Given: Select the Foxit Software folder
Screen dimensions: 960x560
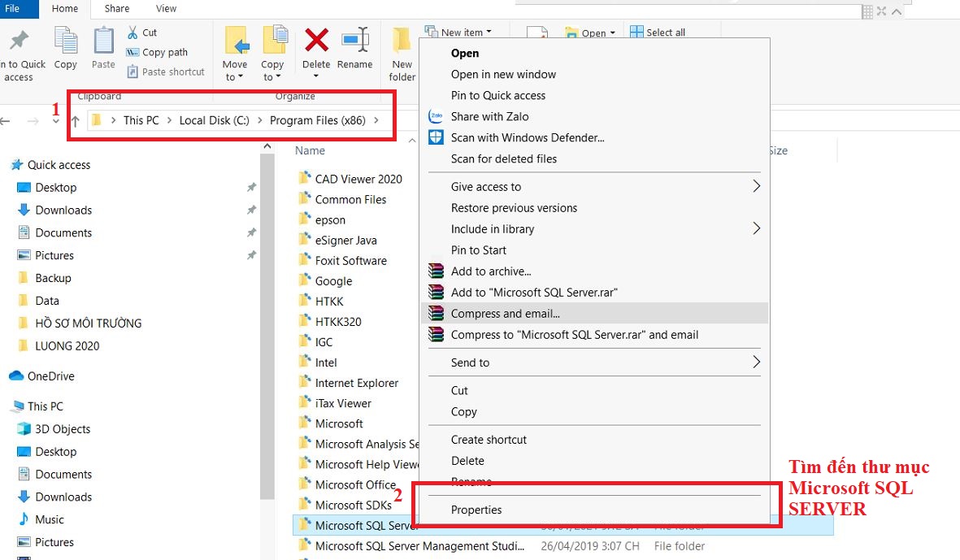Looking at the screenshot, I should (351, 261).
